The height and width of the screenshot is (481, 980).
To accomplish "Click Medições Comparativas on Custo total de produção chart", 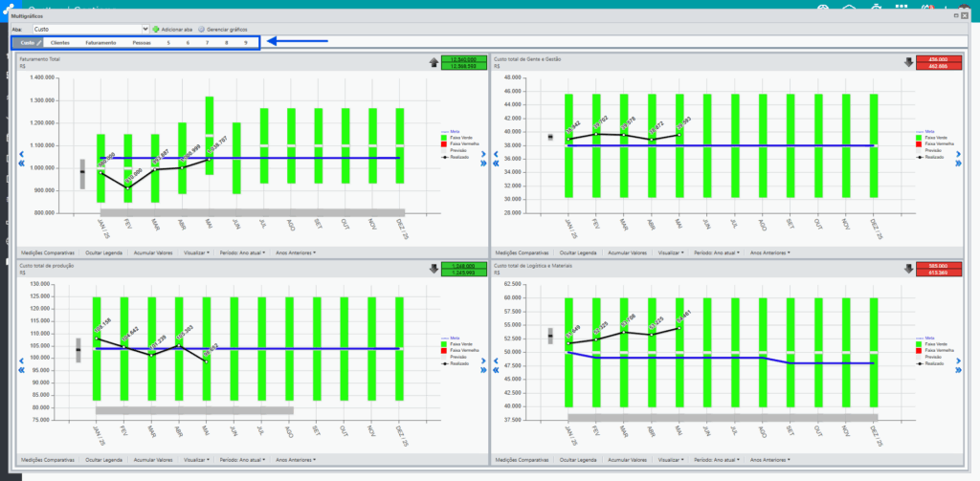I will click(48, 460).
